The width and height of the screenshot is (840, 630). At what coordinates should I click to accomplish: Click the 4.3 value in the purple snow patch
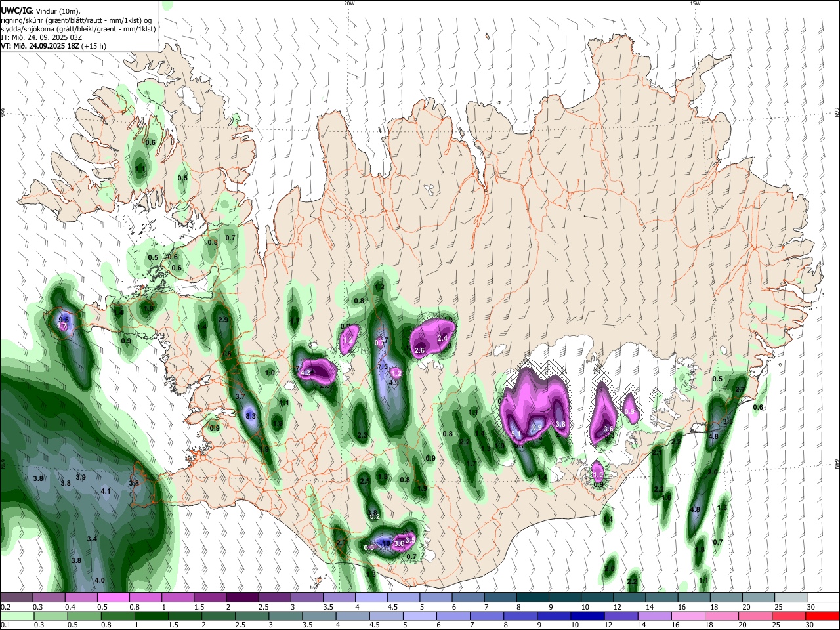click(304, 373)
